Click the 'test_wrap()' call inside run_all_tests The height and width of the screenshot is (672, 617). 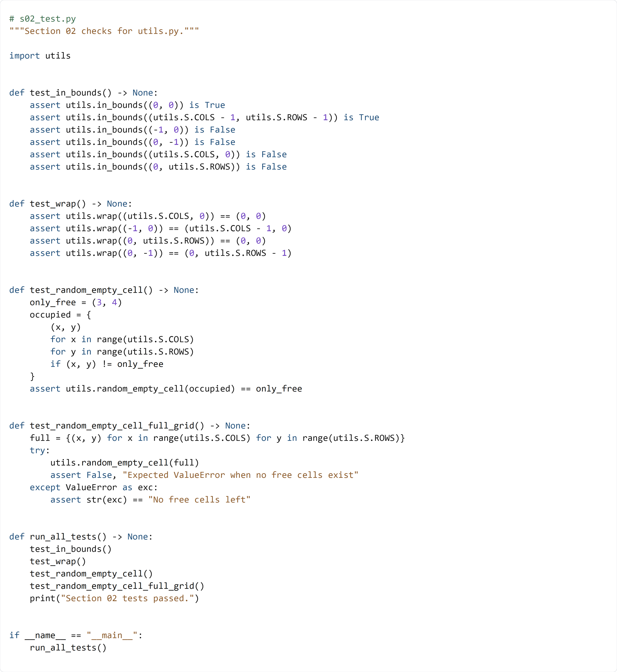(58, 562)
